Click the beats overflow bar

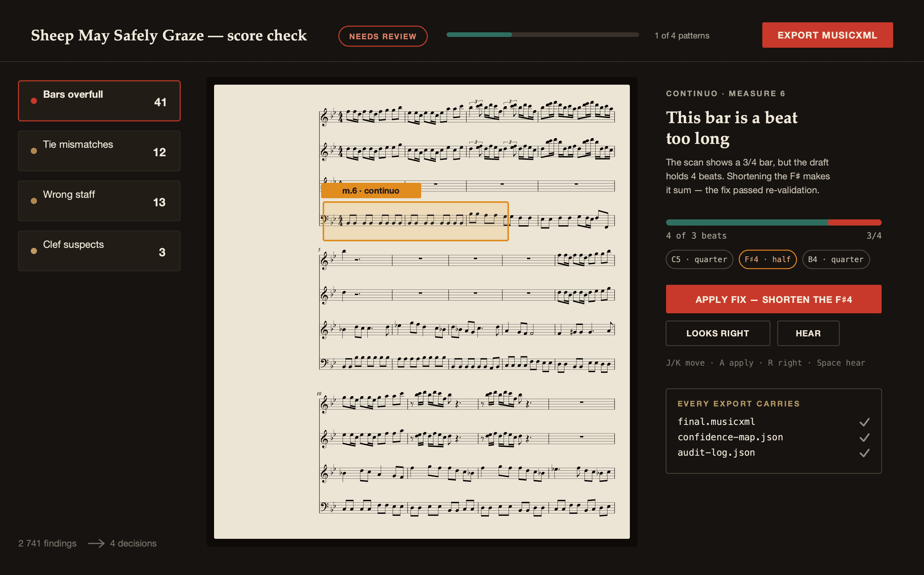[x=773, y=222]
